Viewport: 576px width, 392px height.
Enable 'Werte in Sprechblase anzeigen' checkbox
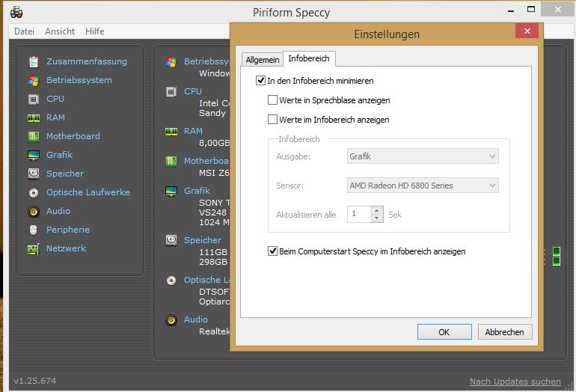coord(272,100)
